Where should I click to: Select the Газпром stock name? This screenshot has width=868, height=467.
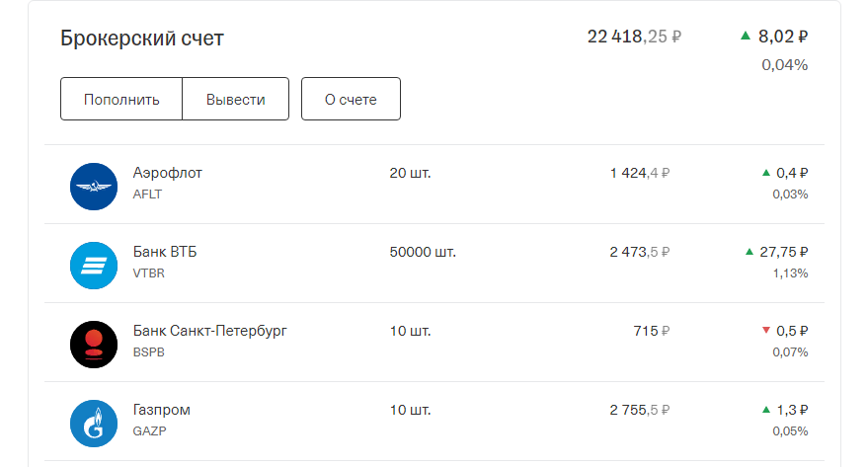(161, 410)
